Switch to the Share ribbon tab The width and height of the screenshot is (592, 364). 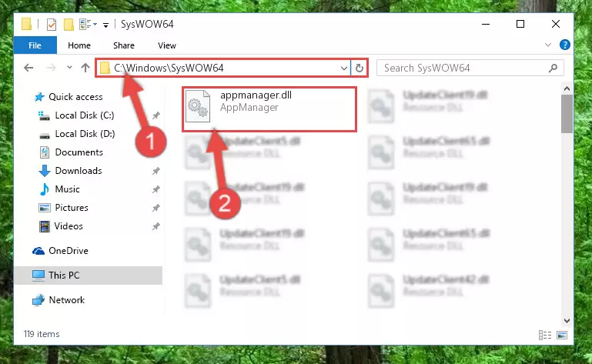tap(123, 45)
